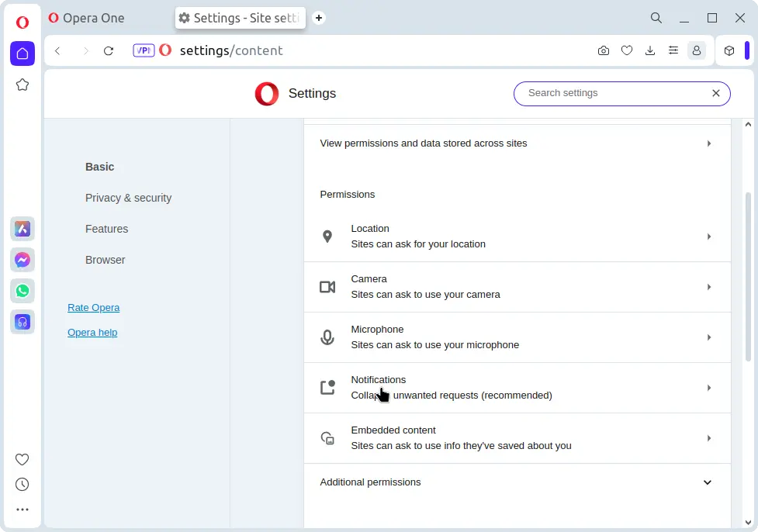Screen dimensions: 758x532
Task: Click the Notifications bell-badge icon
Action: [x=327, y=388]
